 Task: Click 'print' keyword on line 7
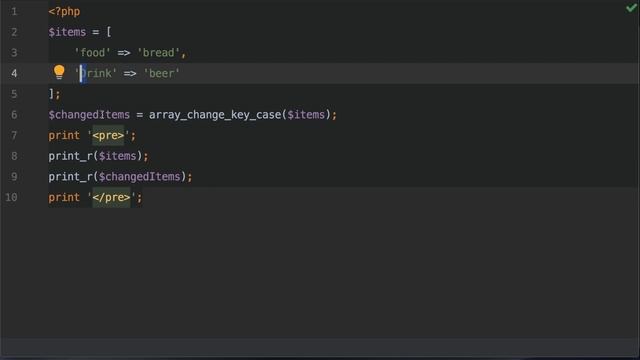(64, 136)
